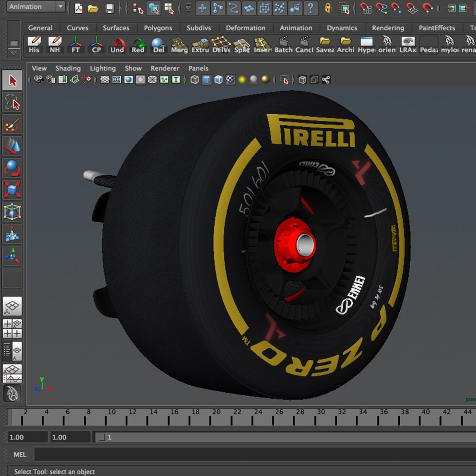476x476 pixels.
Task: Switch to the Dynamics shelf tab
Action: coord(342,28)
